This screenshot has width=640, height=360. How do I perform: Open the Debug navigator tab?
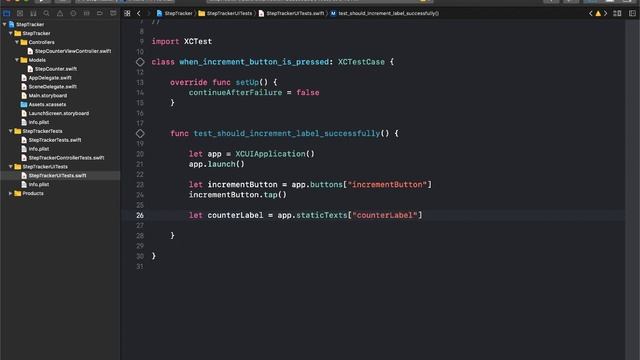(x=87, y=13)
